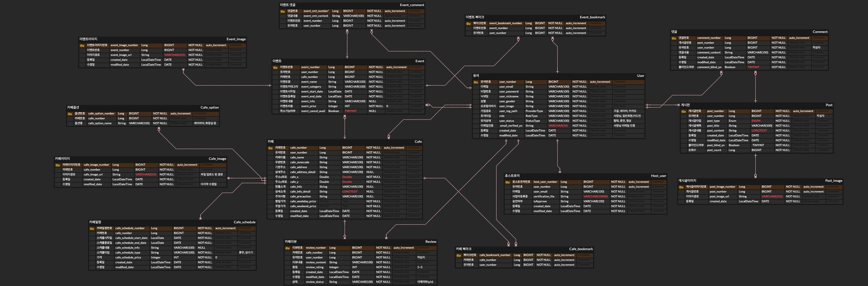The image size is (868, 286).
Task: Click cafe_zonecode field in Cafe table
Action: [x=300, y=163]
